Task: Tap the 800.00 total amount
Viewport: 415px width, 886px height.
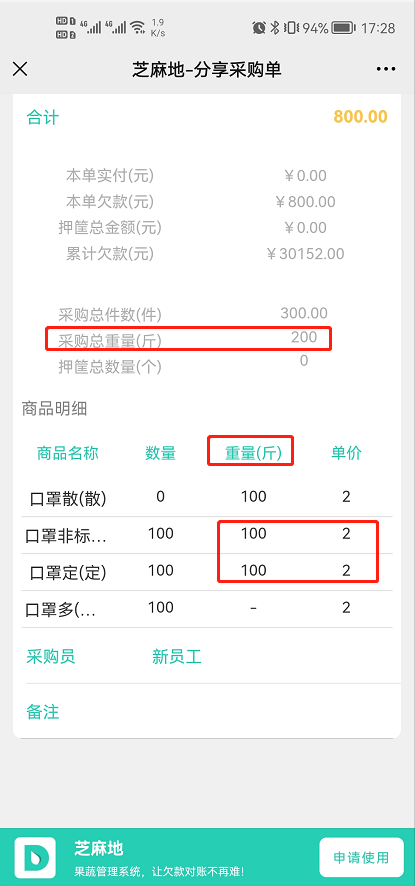Action: (360, 117)
